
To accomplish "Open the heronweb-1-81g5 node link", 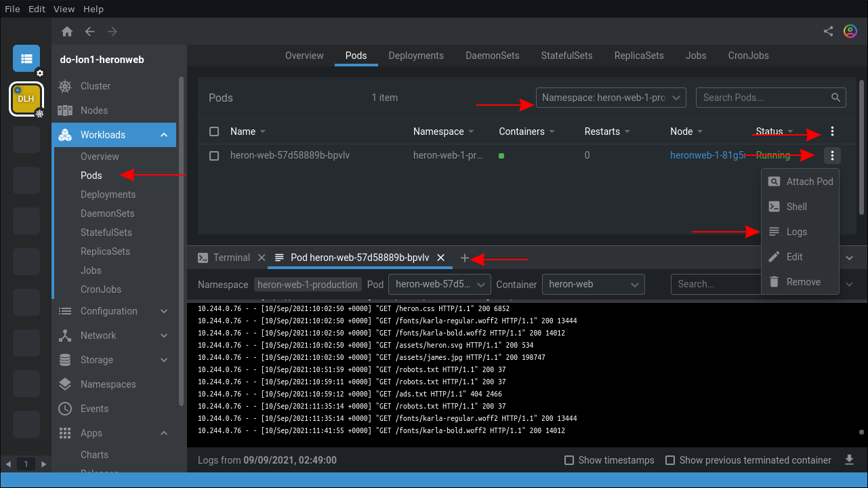I will (x=707, y=155).
